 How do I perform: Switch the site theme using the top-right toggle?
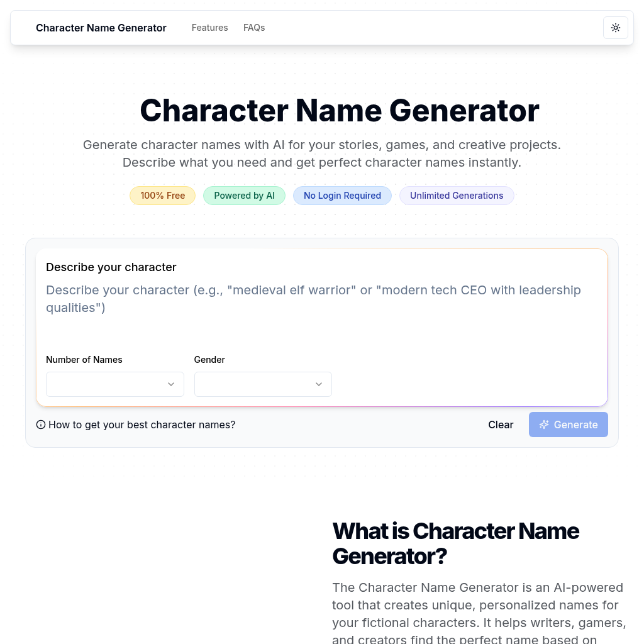click(x=615, y=28)
